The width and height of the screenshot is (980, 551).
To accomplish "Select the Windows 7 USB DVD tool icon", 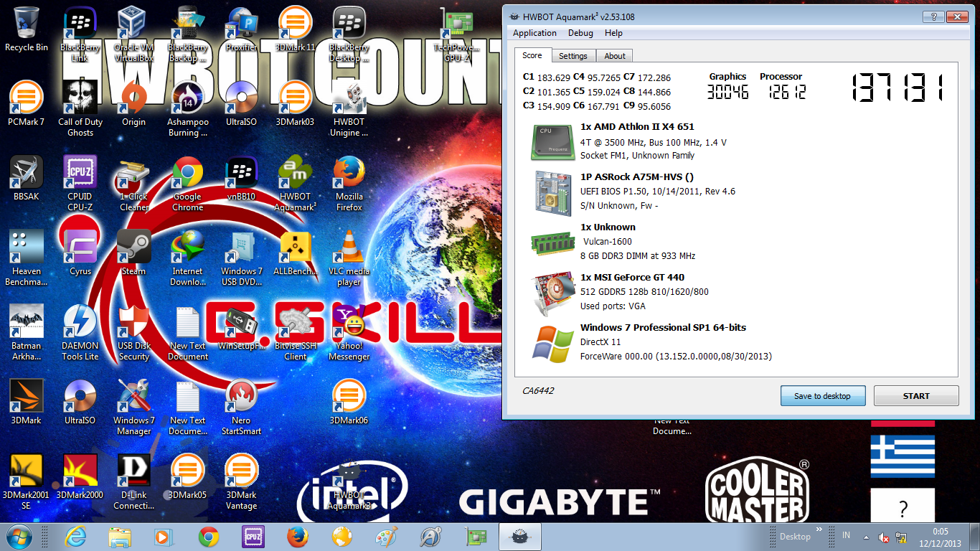I will click(x=241, y=258).
